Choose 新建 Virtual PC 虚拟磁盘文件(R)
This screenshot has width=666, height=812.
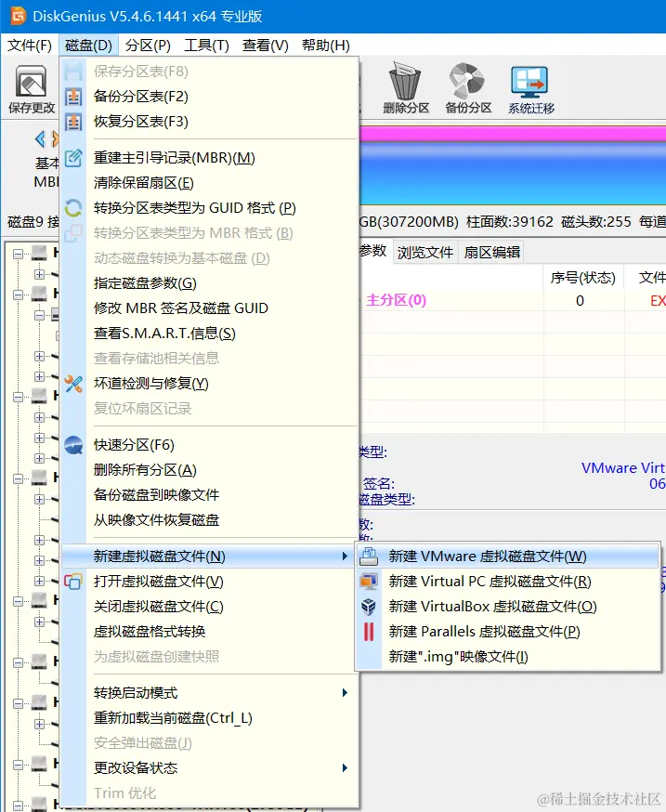[508, 581]
